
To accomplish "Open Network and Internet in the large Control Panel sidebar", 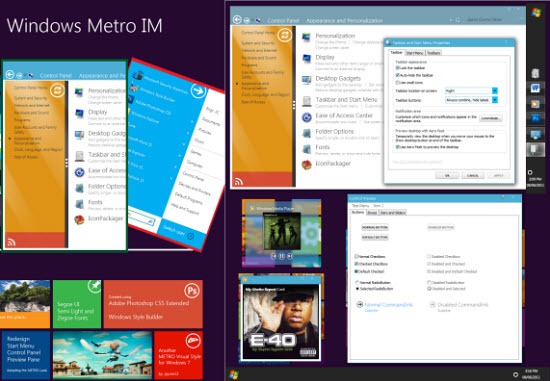I will (x=259, y=51).
